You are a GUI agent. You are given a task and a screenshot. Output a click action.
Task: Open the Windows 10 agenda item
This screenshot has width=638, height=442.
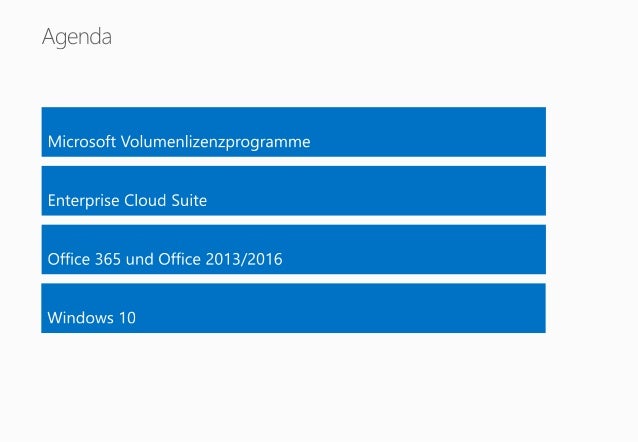(293, 308)
